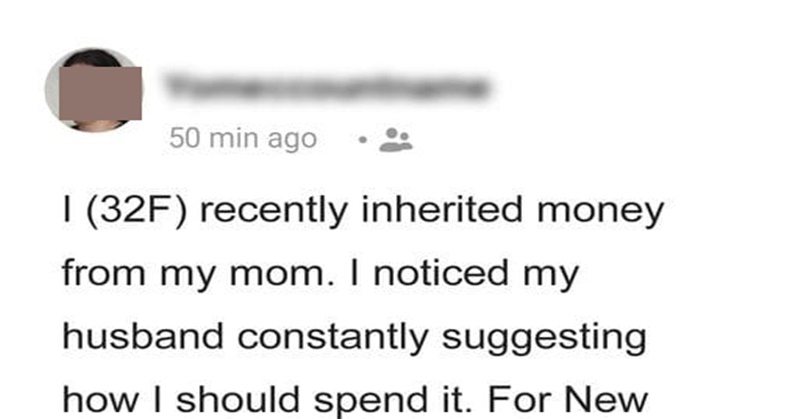The image size is (800, 419).
Task: Open the poster's profile picture
Action: [94, 90]
